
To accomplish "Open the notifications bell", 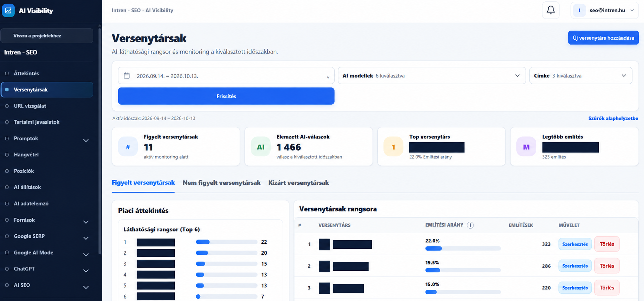I will coord(551,10).
